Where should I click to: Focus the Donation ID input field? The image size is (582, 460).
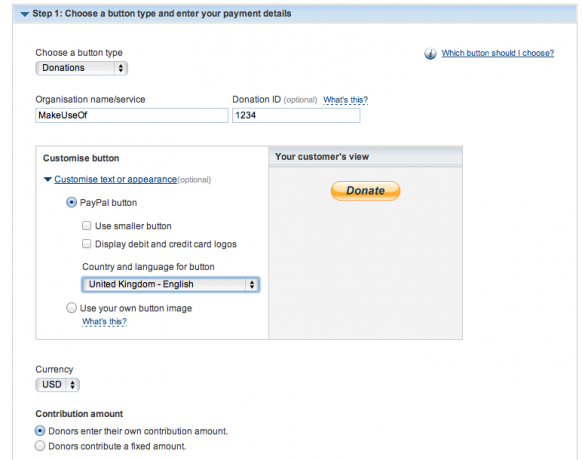pyautogui.click(x=296, y=115)
